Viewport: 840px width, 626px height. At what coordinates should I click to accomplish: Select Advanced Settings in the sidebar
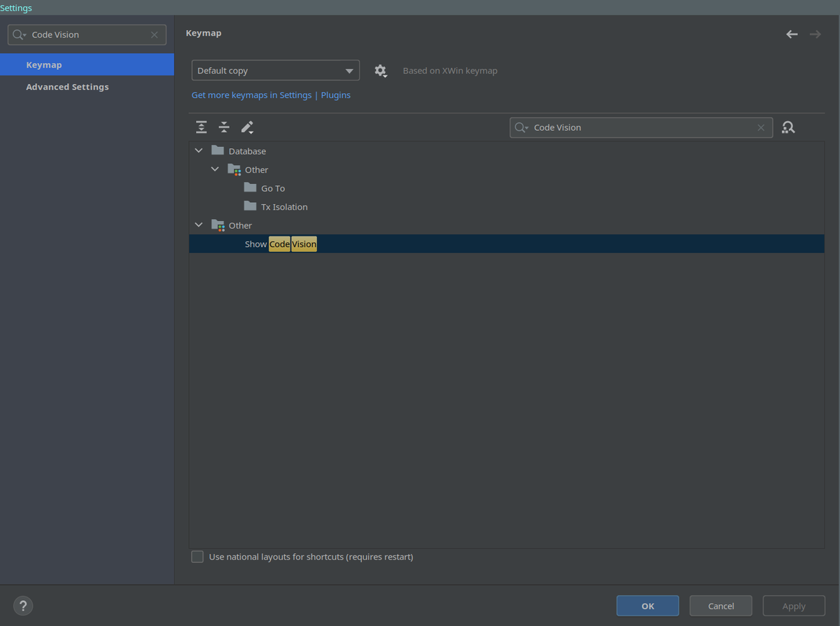(x=87, y=87)
